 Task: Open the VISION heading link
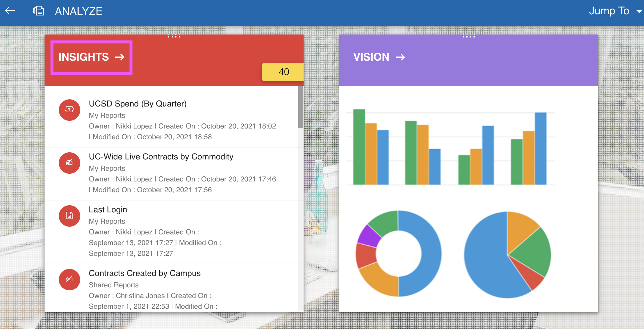tap(371, 57)
